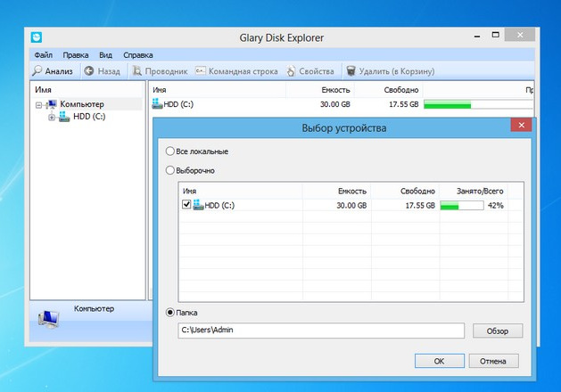Select the Папка radio option
Screen dimensions: 561x392
click(170, 313)
